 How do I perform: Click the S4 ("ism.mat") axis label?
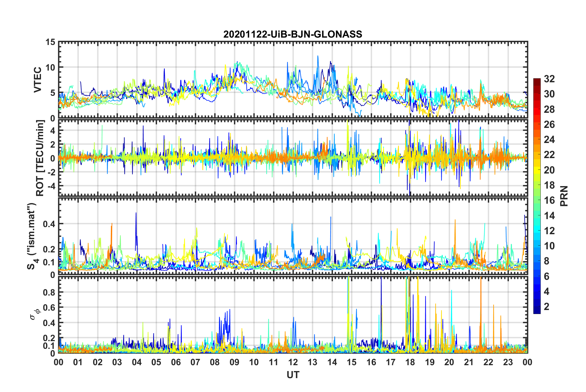[32, 236]
